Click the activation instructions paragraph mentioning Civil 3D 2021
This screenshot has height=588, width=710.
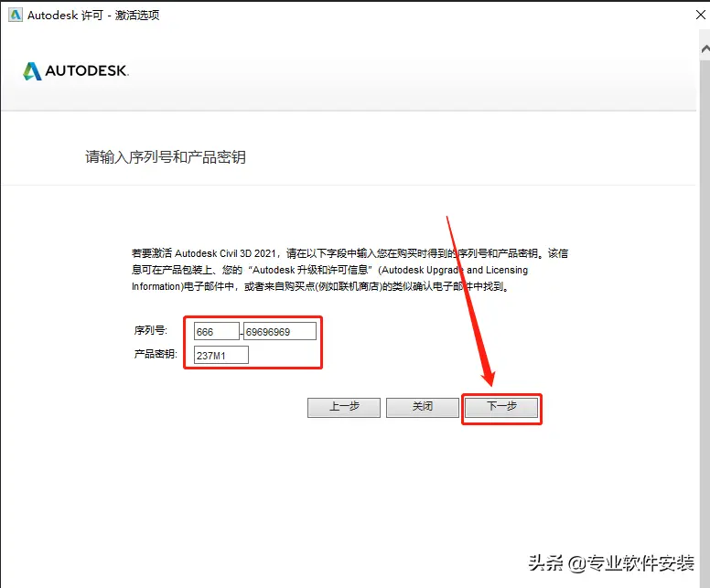pos(350,270)
